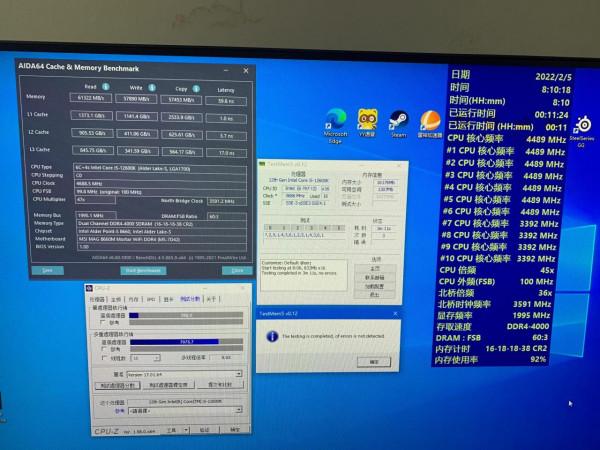Screen dimensions: 600x450
Task: Click the Motherboard field in AIDA64
Action: tap(161, 240)
